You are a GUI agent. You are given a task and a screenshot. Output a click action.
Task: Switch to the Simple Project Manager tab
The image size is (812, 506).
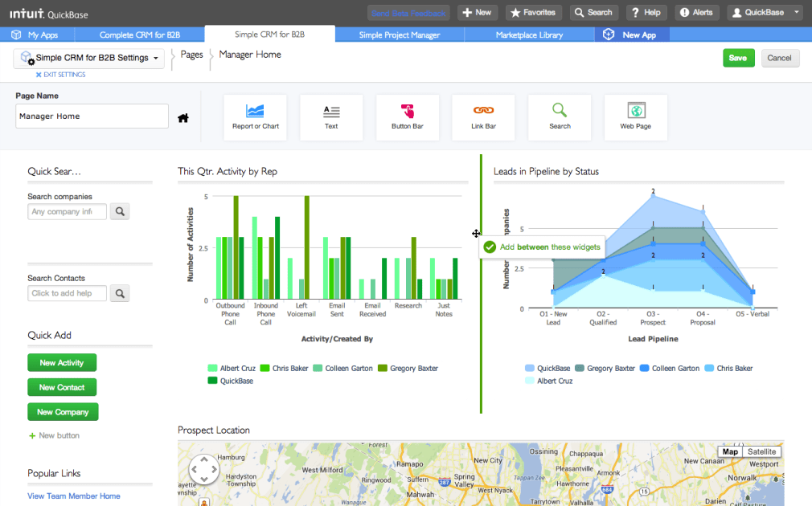tap(400, 35)
